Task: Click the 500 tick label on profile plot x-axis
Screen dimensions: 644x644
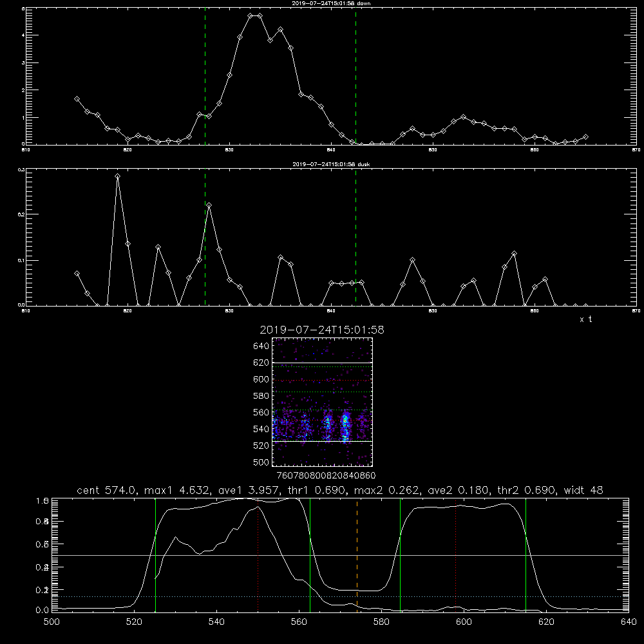Action: (52, 621)
